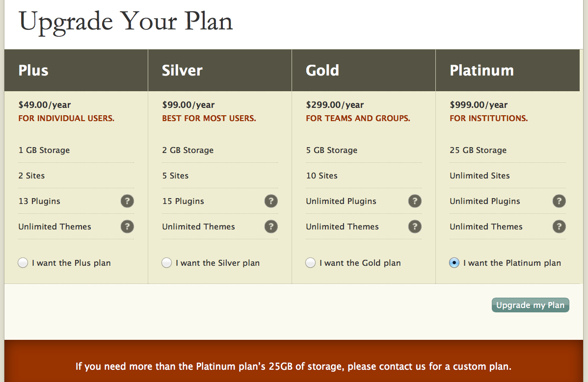Click help icon beside Plus Unlimited Themes
This screenshot has height=382, width=588.
(x=127, y=227)
